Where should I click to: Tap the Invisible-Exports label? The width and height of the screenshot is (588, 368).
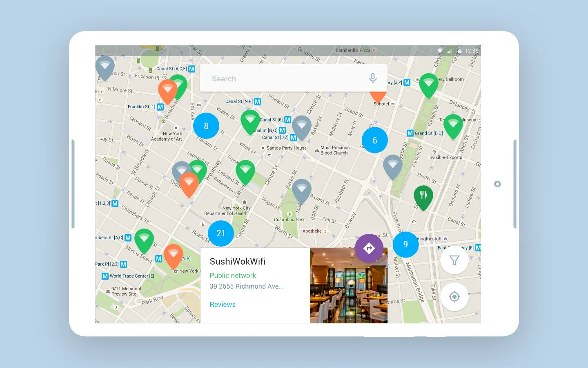pos(445,157)
